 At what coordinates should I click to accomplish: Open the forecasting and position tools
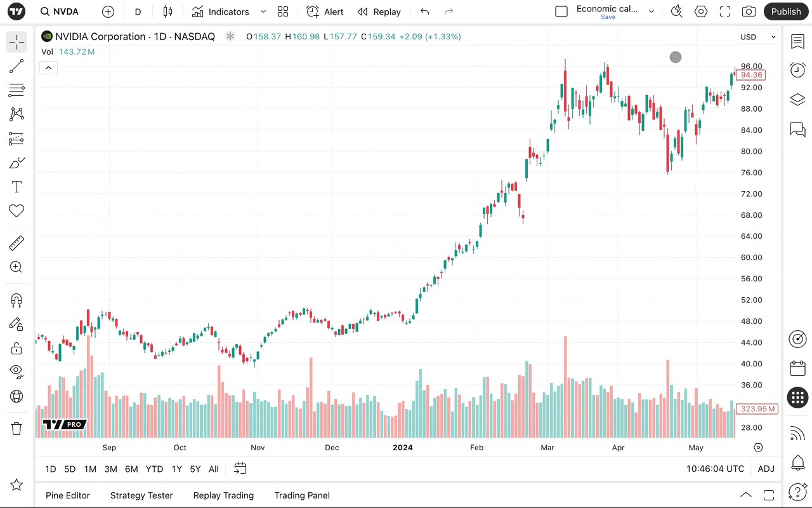[x=16, y=138]
